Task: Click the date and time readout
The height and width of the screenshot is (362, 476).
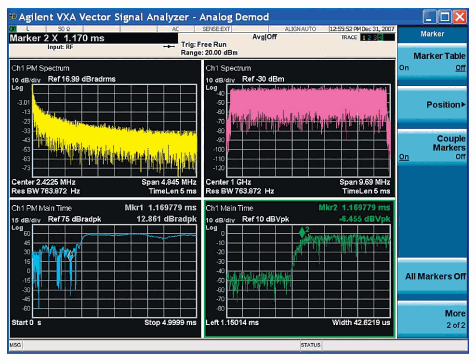Action: tap(362, 29)
